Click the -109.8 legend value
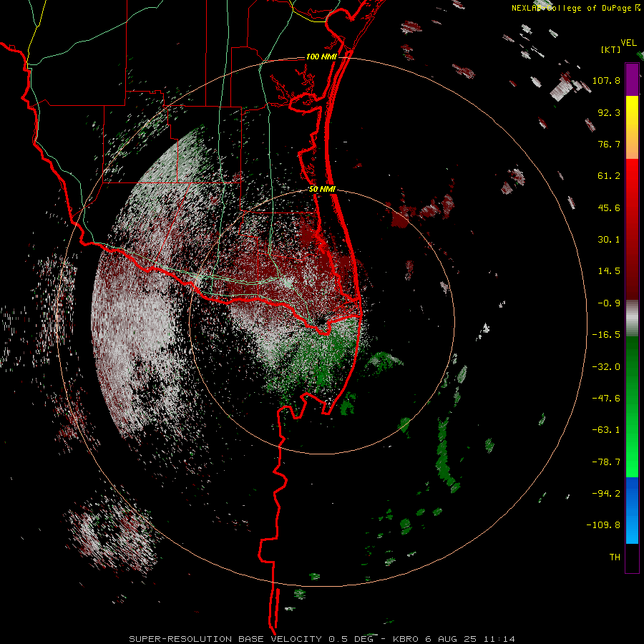 (603, 525)
